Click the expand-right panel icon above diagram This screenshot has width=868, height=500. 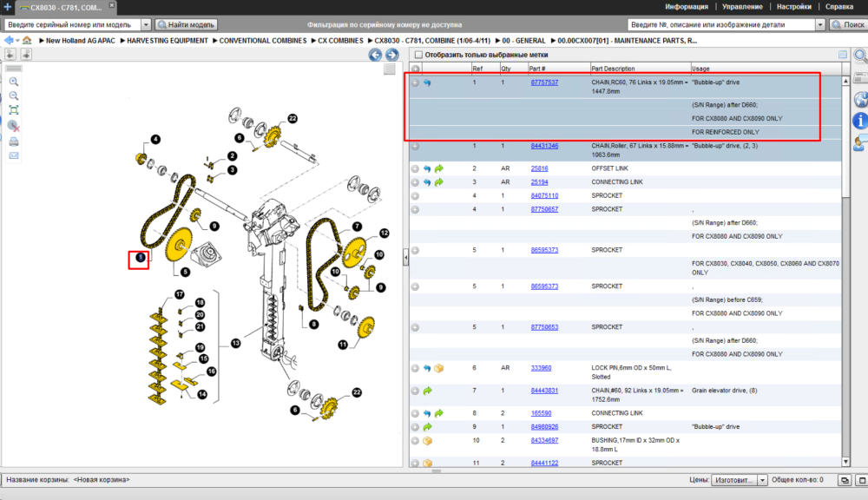[26, 55]
